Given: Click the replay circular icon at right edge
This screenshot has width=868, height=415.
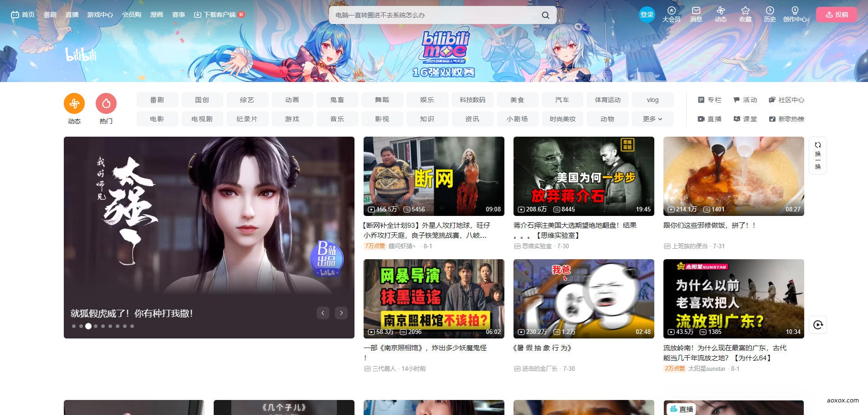Looking at the screenshot, I should [818, 325].
